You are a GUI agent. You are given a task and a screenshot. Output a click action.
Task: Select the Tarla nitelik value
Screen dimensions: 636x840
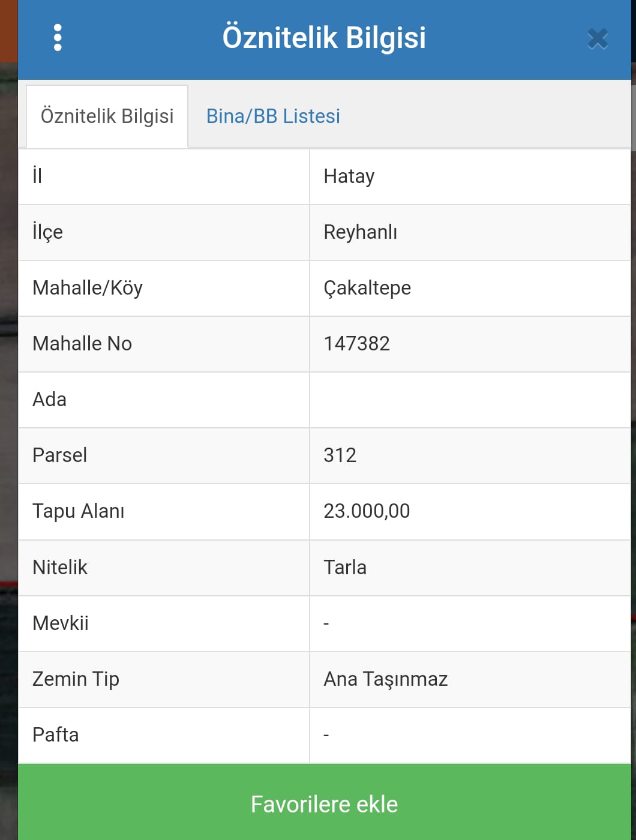click(x=345, y=568)
